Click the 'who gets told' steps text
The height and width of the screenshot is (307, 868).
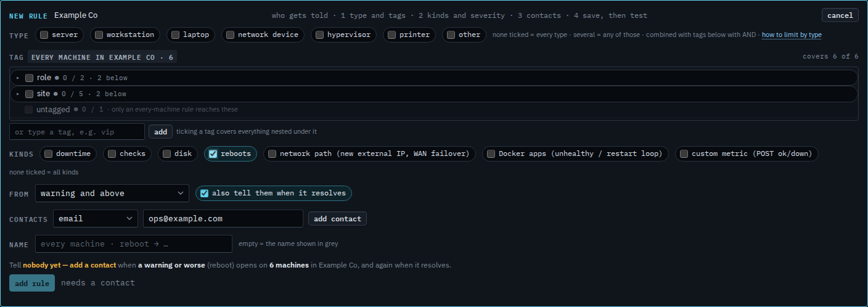coord(459,15)
